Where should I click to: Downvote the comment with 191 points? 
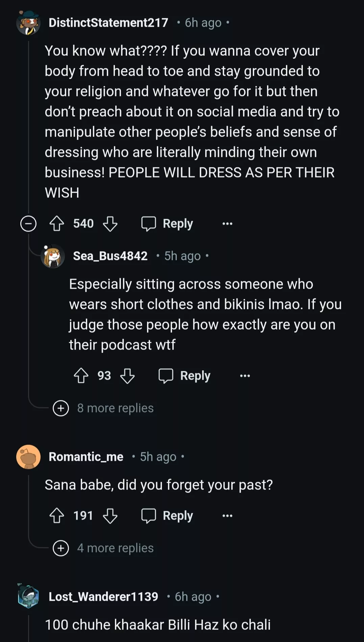click(x=110, y=516)
